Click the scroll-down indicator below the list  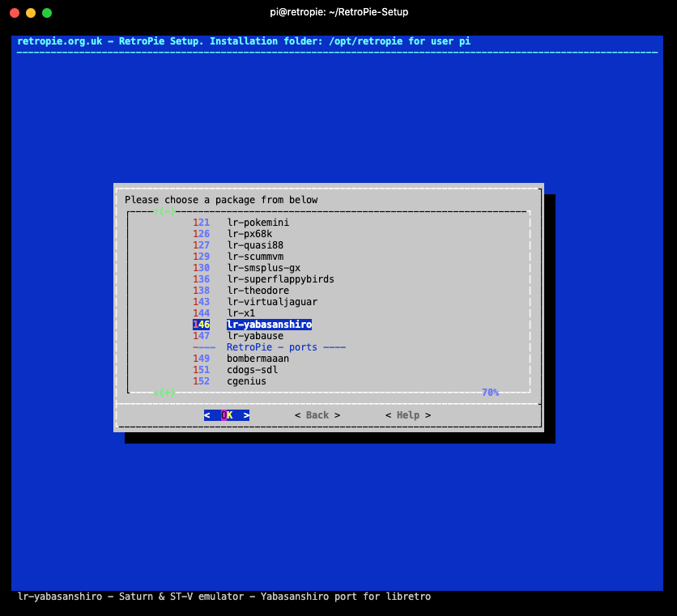pyautogui.click(x=164, y=393)
